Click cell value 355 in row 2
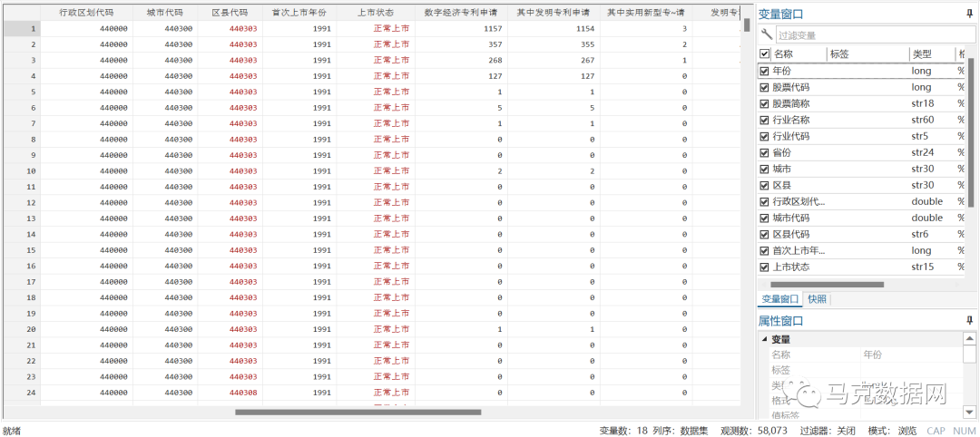This screenshot has height=437, width=980. [x=587, y=44]
